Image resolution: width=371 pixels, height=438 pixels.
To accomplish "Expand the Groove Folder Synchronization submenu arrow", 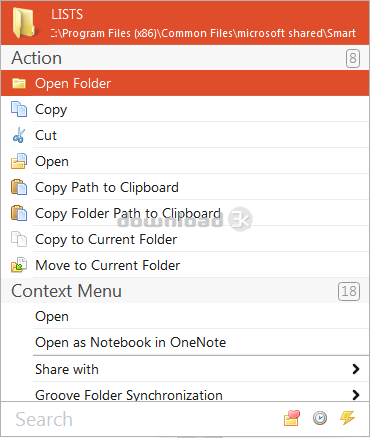I will (356, 395).
